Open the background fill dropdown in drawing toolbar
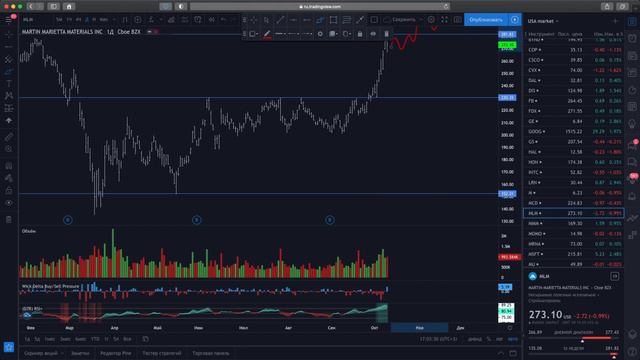The height and width of the screenshot is (360, 640). (333, 34)
